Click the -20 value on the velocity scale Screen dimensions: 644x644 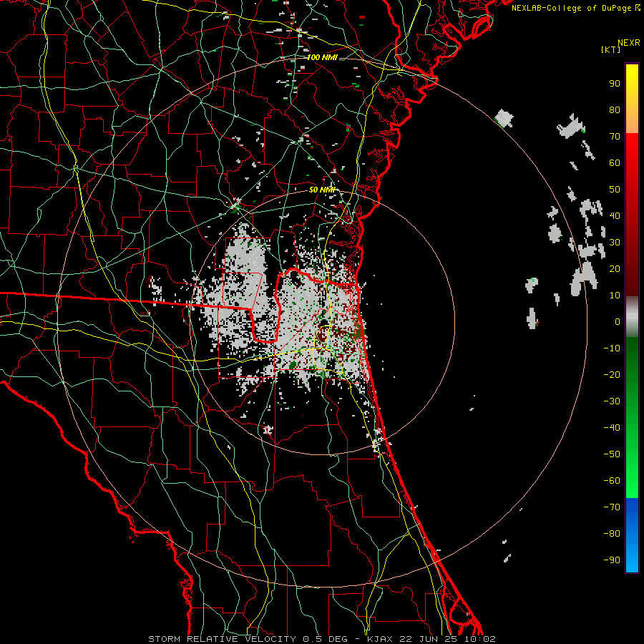(x=612, y=374)
